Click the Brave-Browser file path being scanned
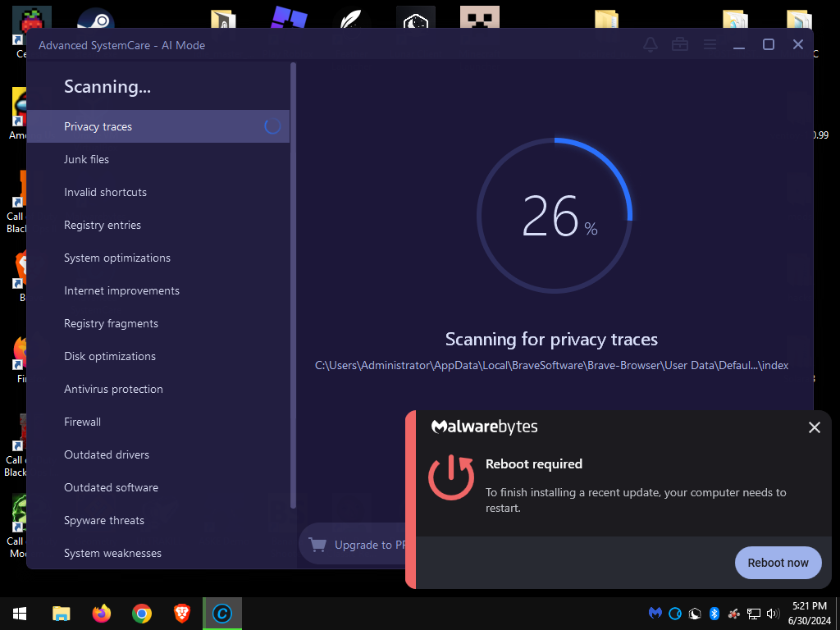840x630 pixels. tap(551, 365)
